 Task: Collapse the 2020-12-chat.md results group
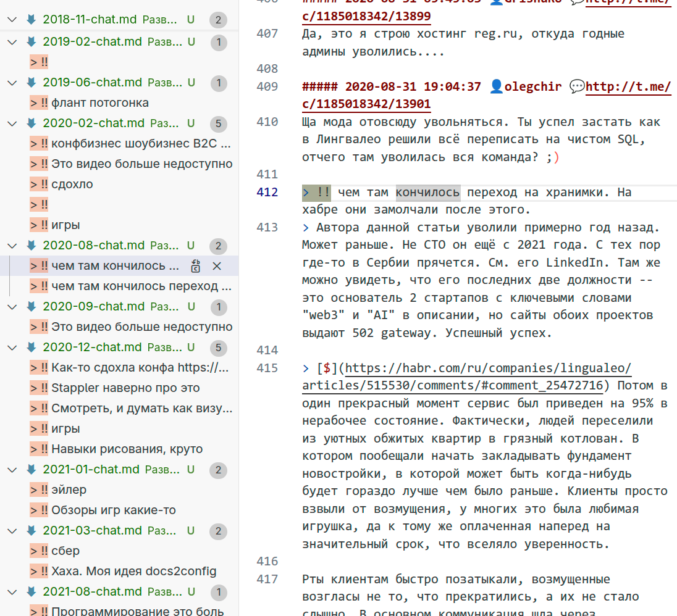tap(12, 348)
